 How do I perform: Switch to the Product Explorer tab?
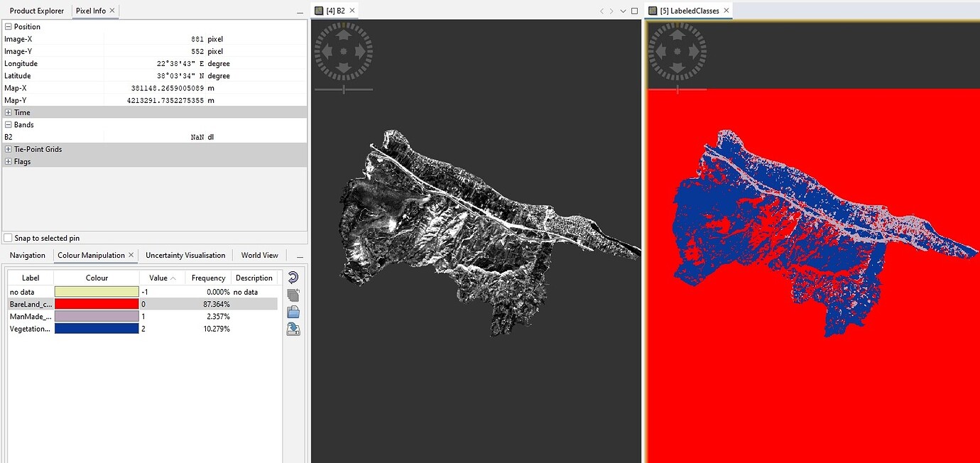click(x=36, y=11)
